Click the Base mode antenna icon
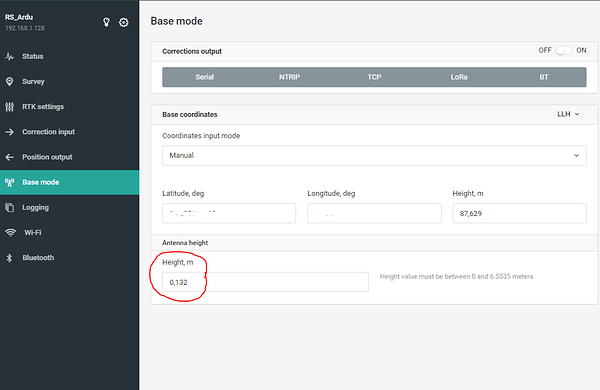Image resolution: width=600 pixels, height=390 pixels. click(10, 183)
